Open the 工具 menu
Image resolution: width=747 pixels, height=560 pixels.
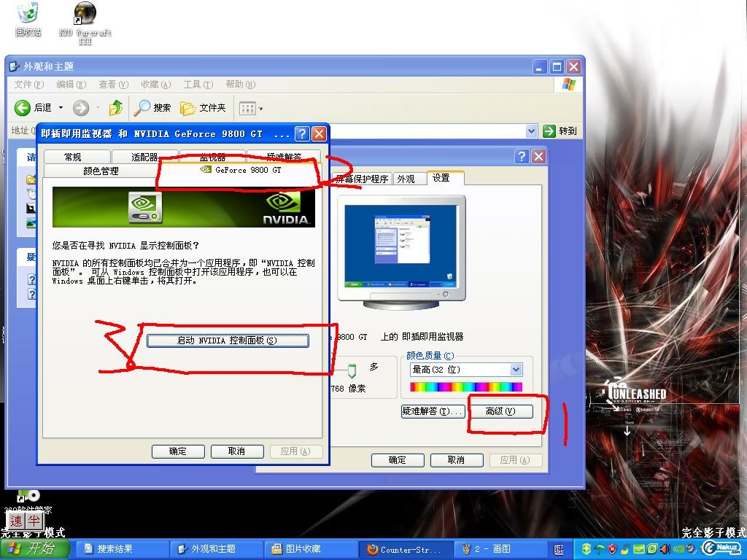coord(198,85)
